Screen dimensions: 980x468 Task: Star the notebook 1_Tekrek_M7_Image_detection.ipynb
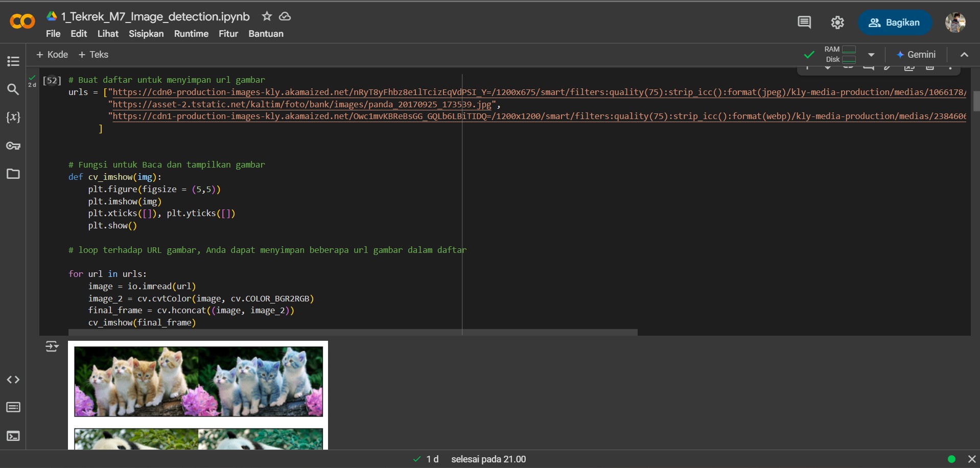[267, 16]
